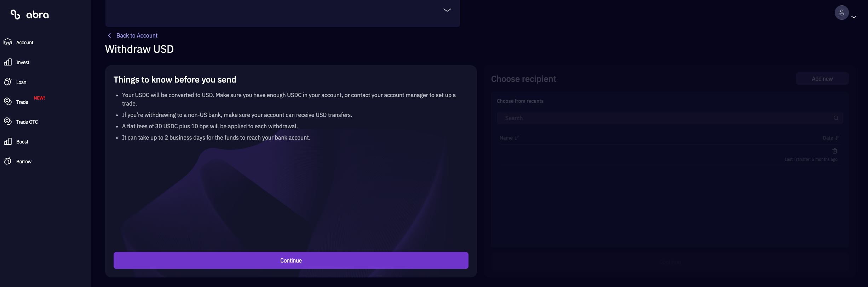
Task: Select Trade NEW! in the sidebar menu
Action: 22,102
